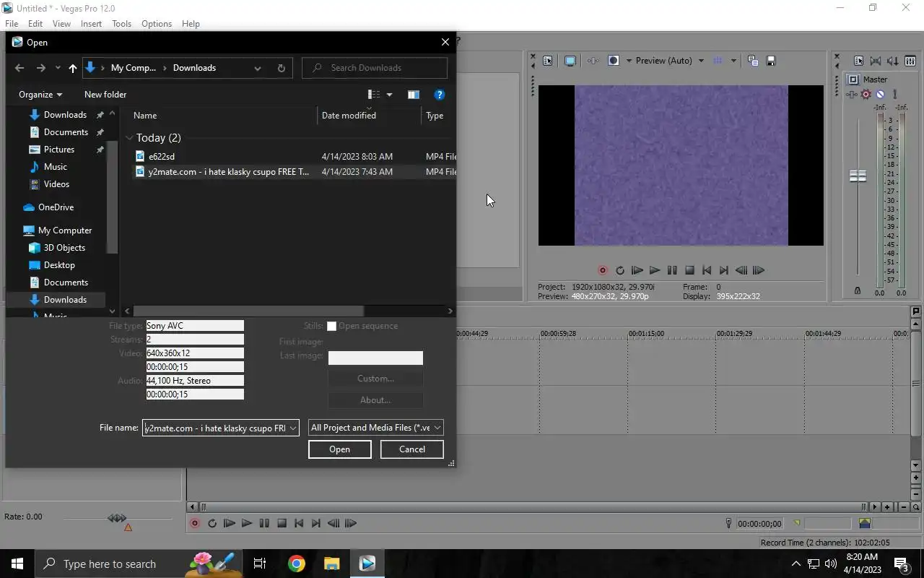This screenshot has width=924, height=578.
Task: Open Master bus audio properties icon
Action: (858, 61)
